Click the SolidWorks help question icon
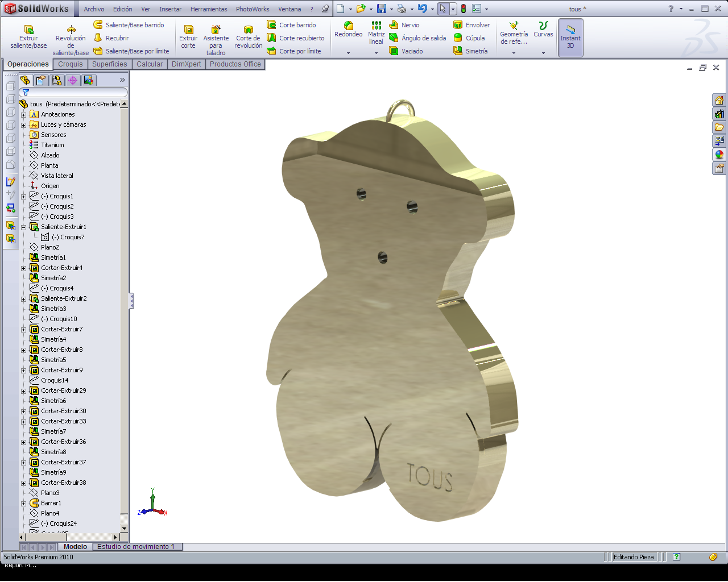The height and width of the screenshot is (582, 728). [671, 9]
